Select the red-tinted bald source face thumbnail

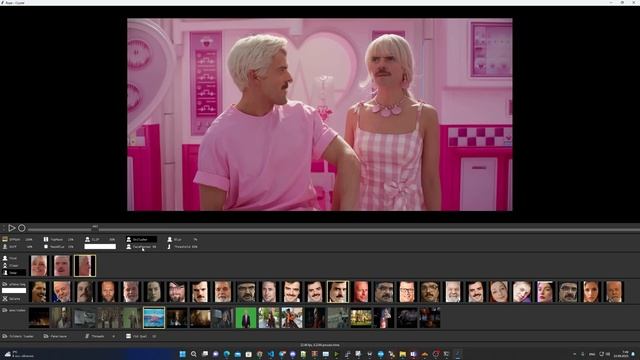tap(361, 291)
